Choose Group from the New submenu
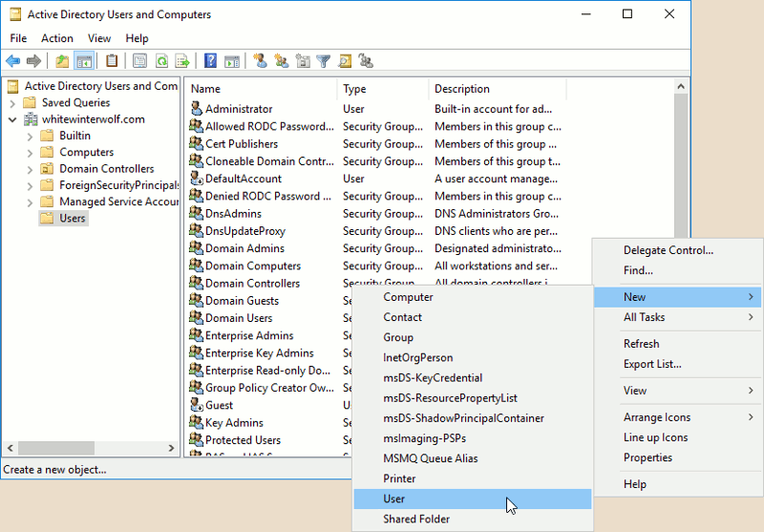The width and height of the screenshot is (764, 532). click(472, 337)
